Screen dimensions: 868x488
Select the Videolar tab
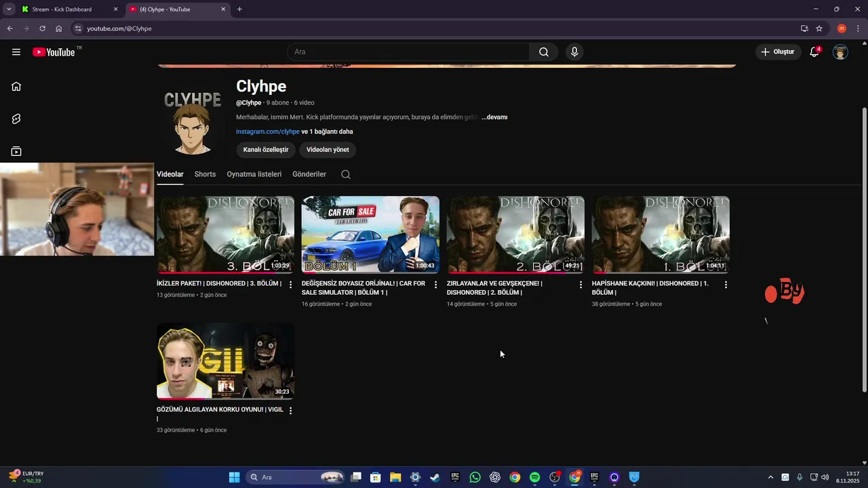coord(170,174)
